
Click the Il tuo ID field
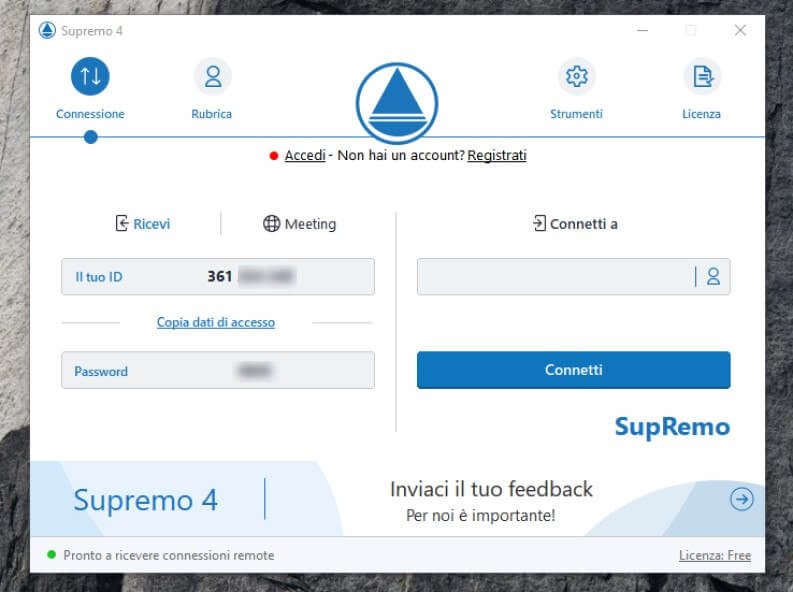click(218, 277)
